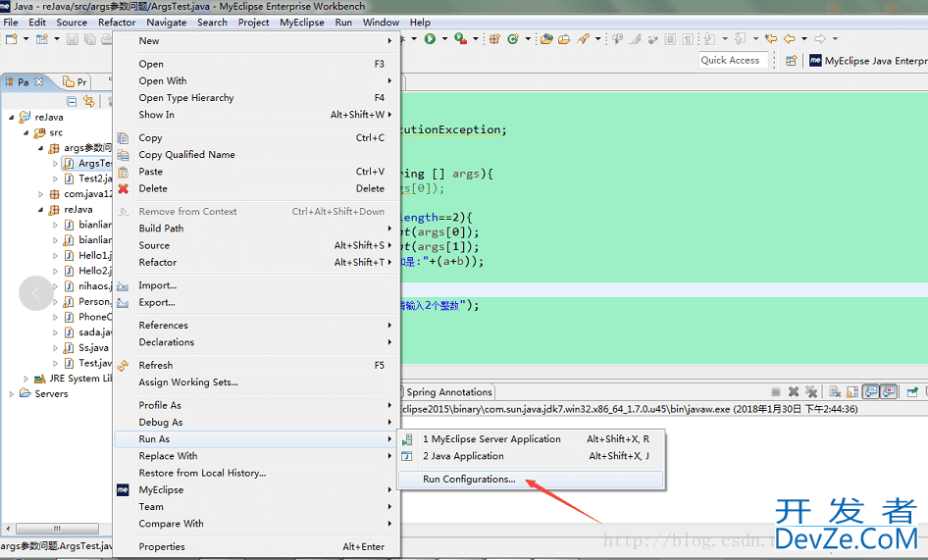Click the Last Edit Location arrow icon
The height and width of the screenshot is (560, 928).
(771, 38)
